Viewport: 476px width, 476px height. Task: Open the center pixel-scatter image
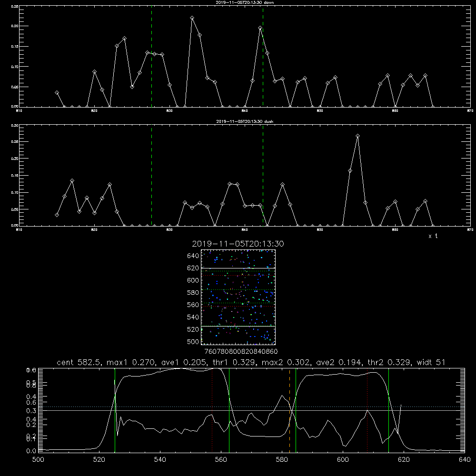tap(238, 297)
